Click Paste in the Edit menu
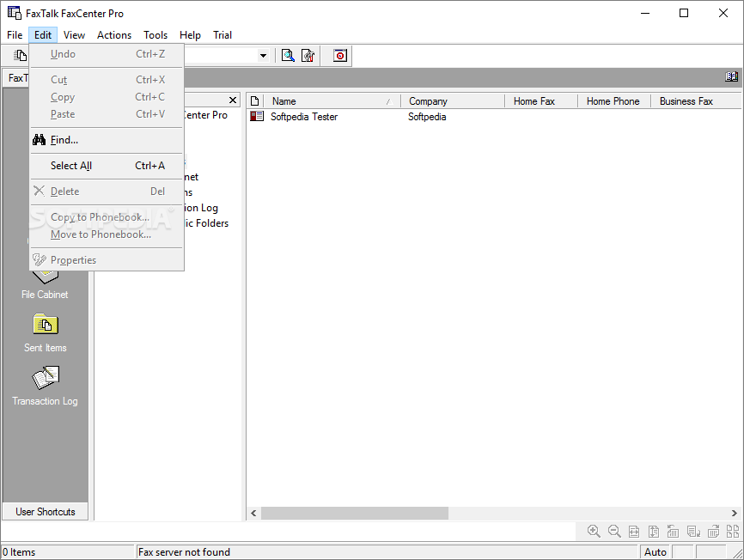This screenshot has height=560, width=744. 107,114
